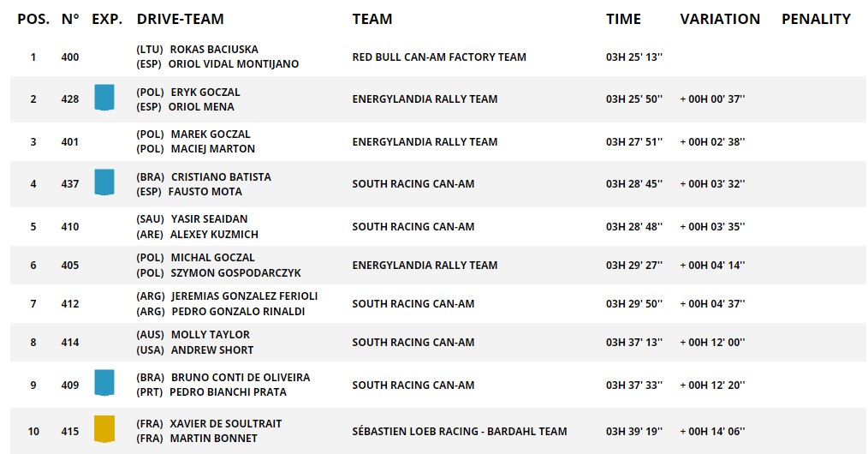868x454 pixels.
Task: Open driver Rokas Baciuska's name
Action: (214, 50)
